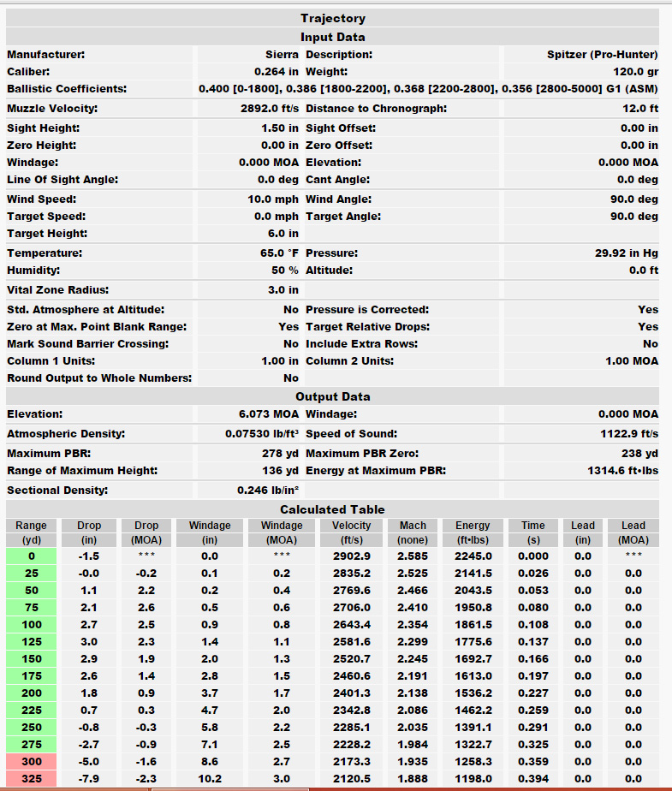Select the drop MOA cell 2.6
Viewport: 672px width, 791px height.
pyautogui.click(x=146, y=608)
